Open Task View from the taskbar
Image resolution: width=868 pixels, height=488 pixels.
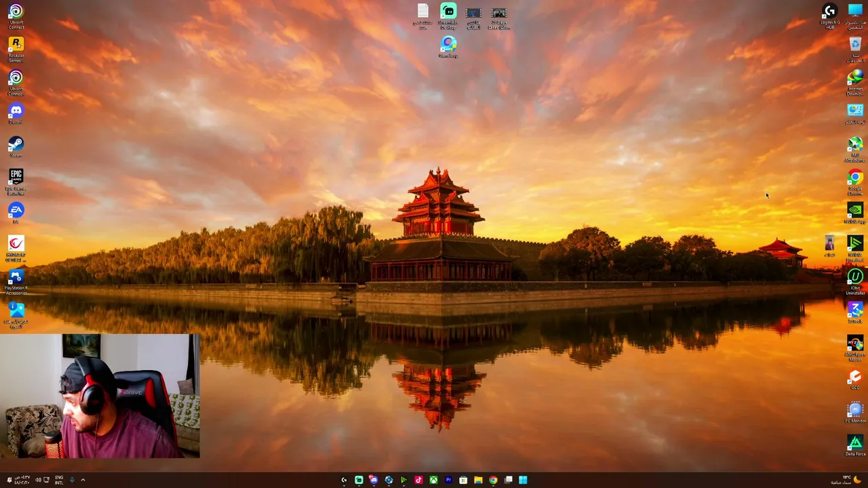pyautogui.click(x=508, y=480)
